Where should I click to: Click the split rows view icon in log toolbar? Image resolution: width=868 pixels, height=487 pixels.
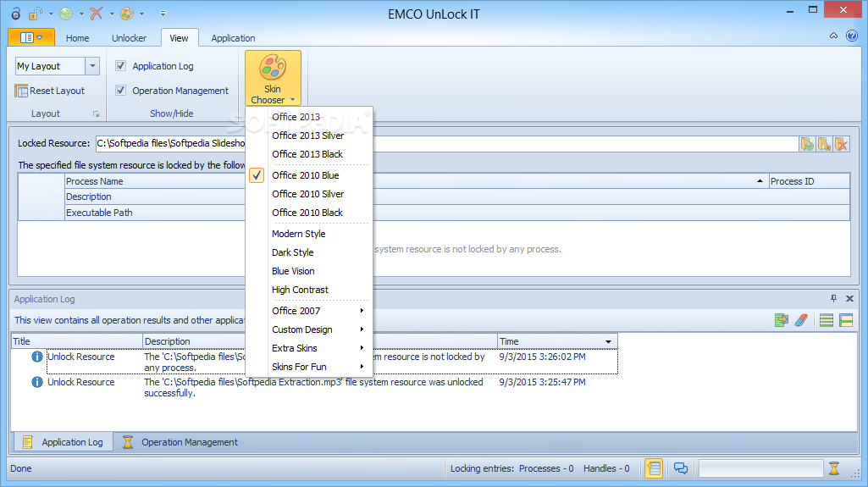tap(846, 320)
